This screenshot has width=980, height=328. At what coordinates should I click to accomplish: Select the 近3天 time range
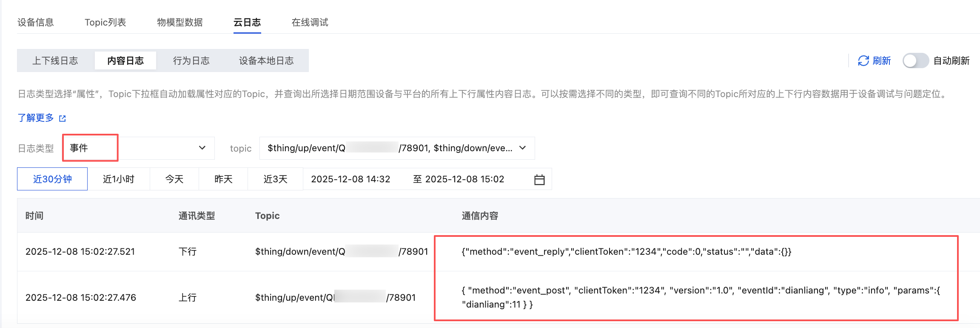275,179
